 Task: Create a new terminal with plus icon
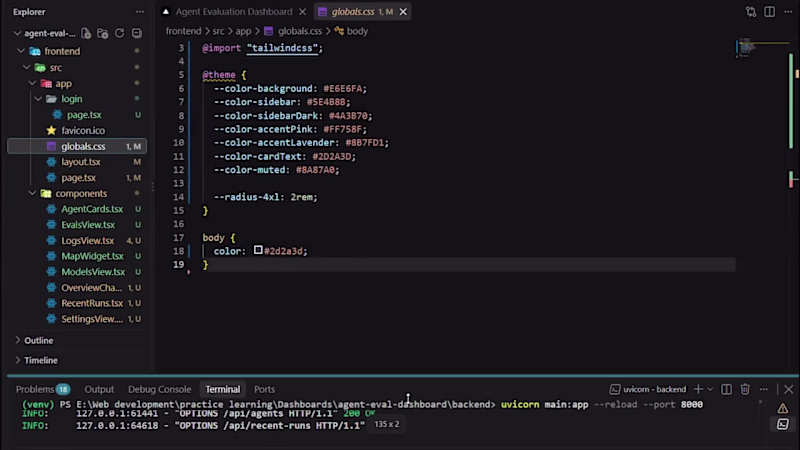[x=698, y=389]
